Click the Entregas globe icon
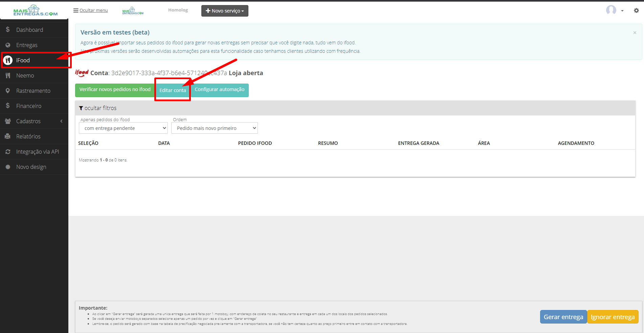Image resolution: width=644 pixels, height=333 pixels. click(8, 45)
